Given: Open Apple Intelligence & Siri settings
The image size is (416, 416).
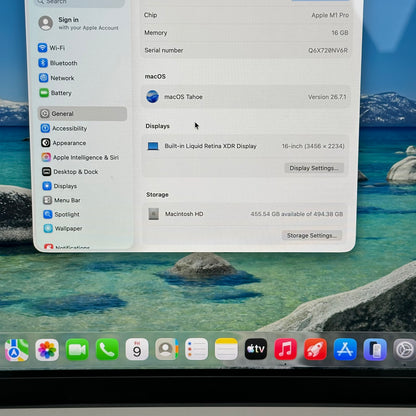Looking at the screenshot, I should (80, 157).
